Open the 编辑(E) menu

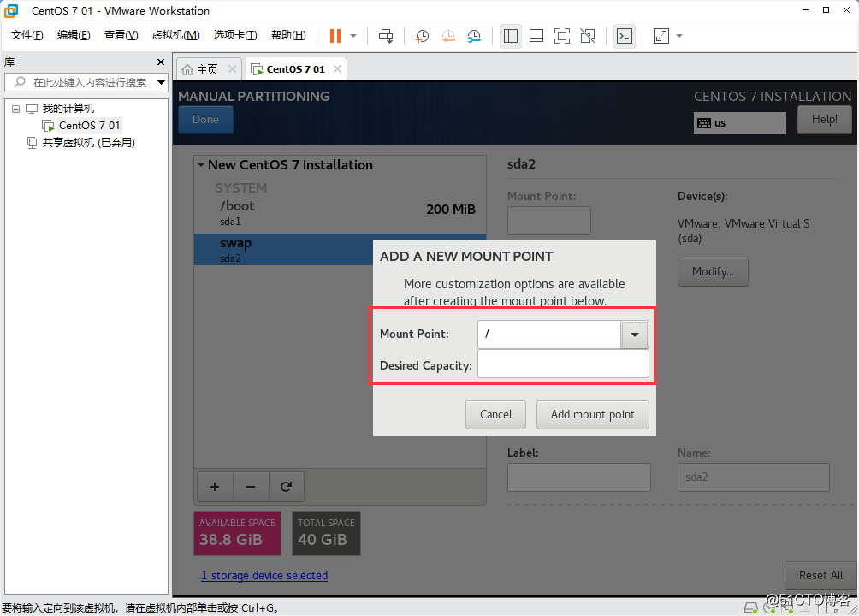74,35
